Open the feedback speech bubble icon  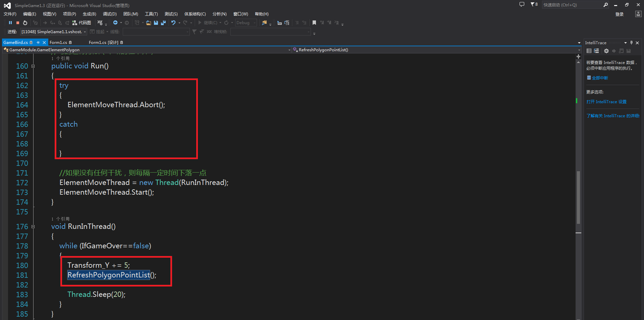(x=522, y=5)
